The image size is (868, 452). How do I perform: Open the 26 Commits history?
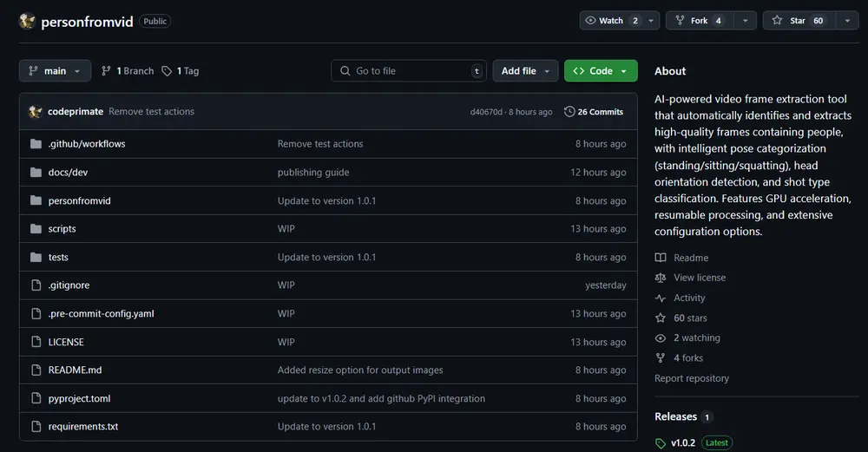(594, 112)
